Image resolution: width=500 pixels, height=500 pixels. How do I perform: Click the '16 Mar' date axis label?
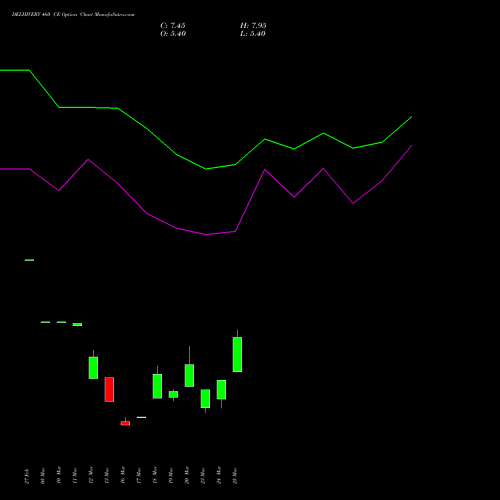point(123,475)
